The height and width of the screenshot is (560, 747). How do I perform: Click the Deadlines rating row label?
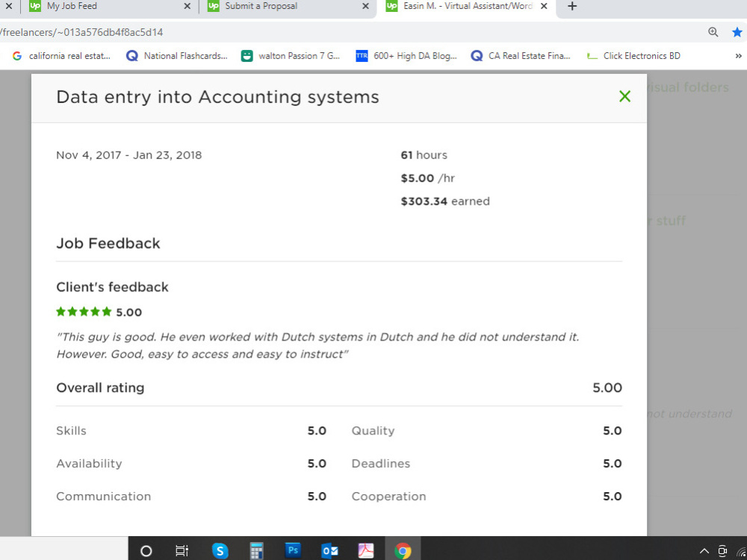(x=381, y=464)
